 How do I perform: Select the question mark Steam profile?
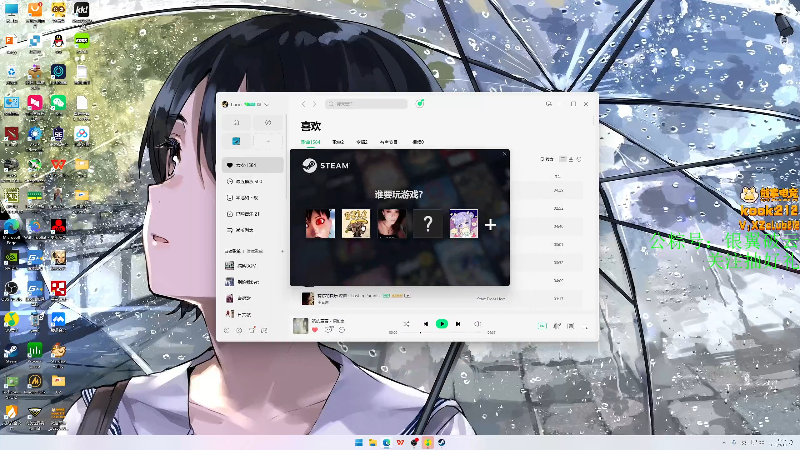428,223
